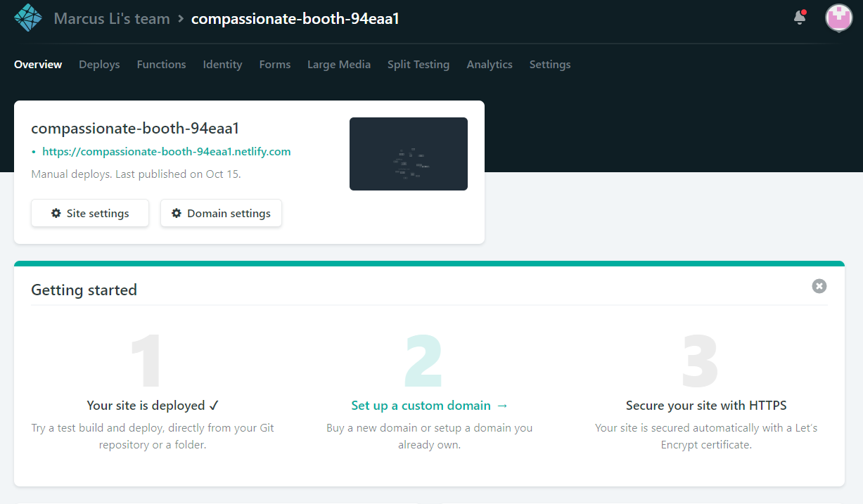Click 'Try a test build and deploy' text

153,437
